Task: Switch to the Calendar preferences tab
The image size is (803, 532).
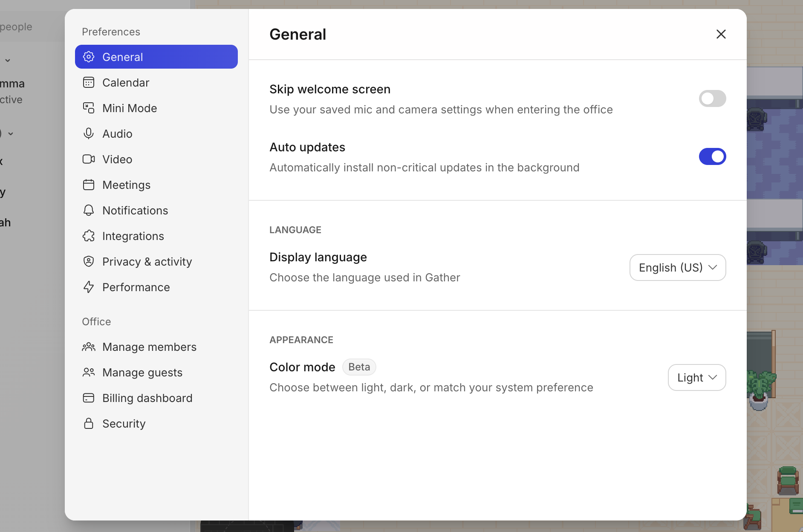Action: (x=126, y=82)
